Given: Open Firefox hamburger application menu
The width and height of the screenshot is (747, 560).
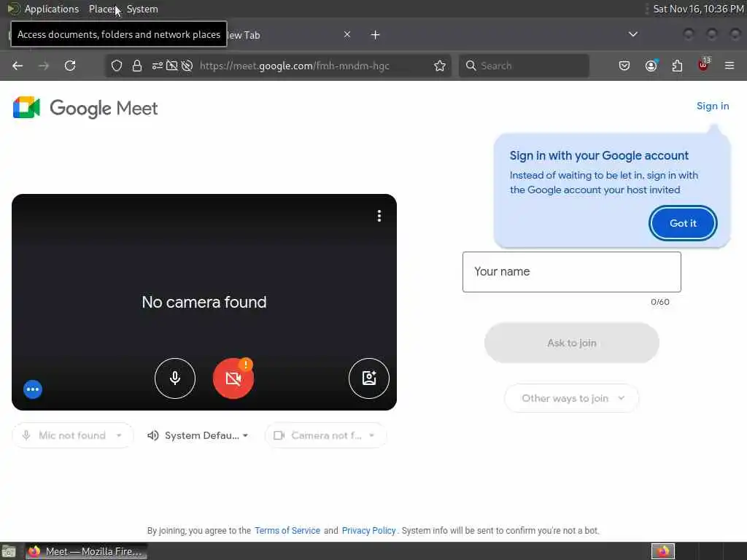Looking at the screenshot, I should pos(729,66).
